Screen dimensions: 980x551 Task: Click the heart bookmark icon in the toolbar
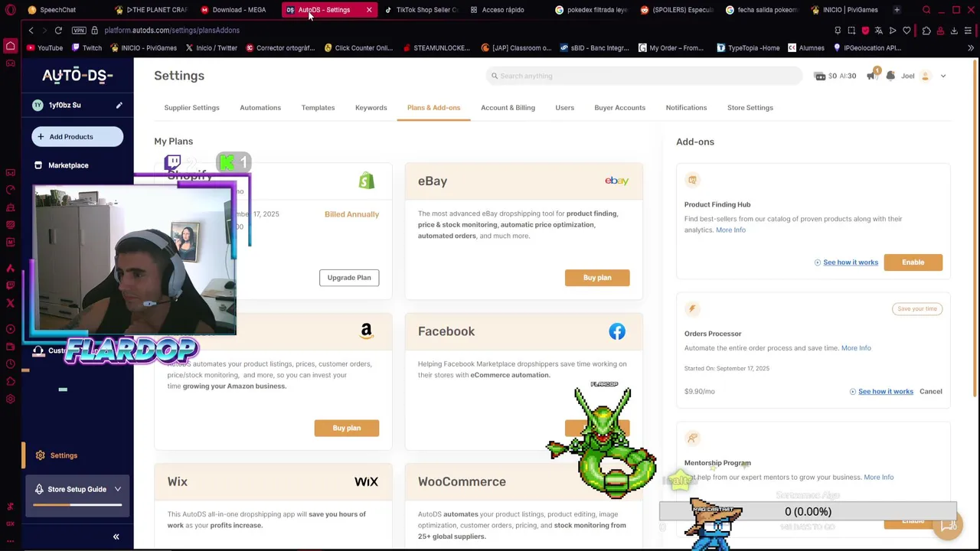coord(906,30)
